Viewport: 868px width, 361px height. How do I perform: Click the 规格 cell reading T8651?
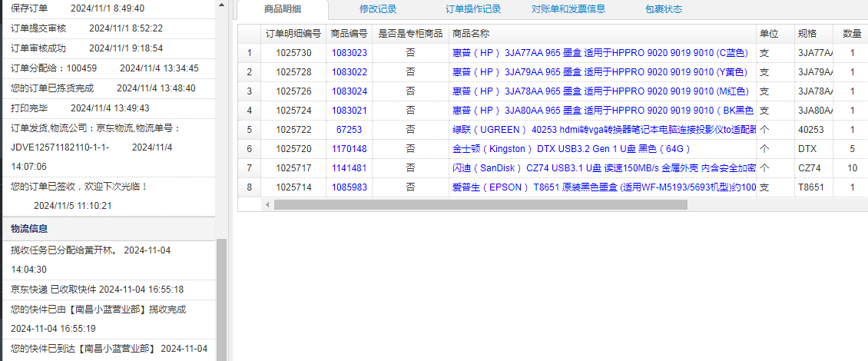click(813, 187)
